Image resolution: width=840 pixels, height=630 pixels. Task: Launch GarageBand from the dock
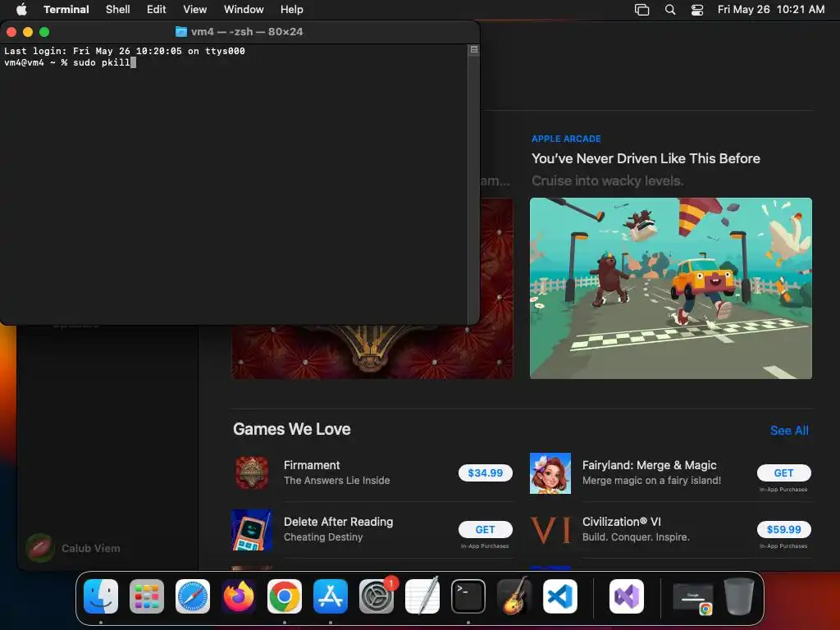(x=514, y=596)
